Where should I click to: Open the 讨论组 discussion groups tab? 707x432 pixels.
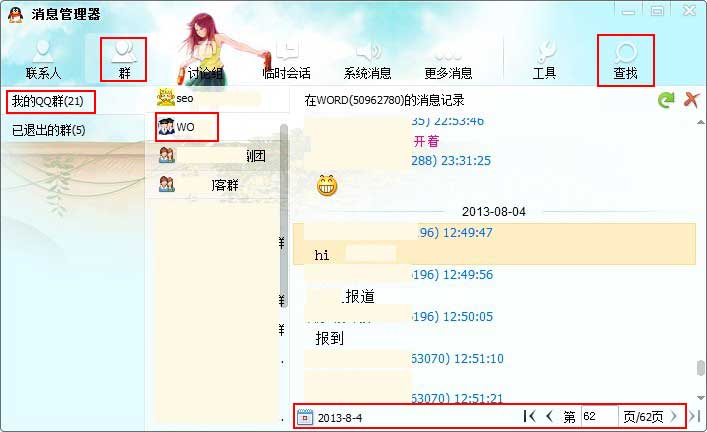click(205, 60)
